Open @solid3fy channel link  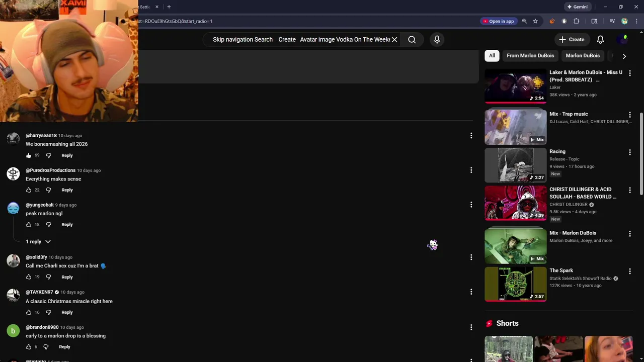tap(36, 257)
